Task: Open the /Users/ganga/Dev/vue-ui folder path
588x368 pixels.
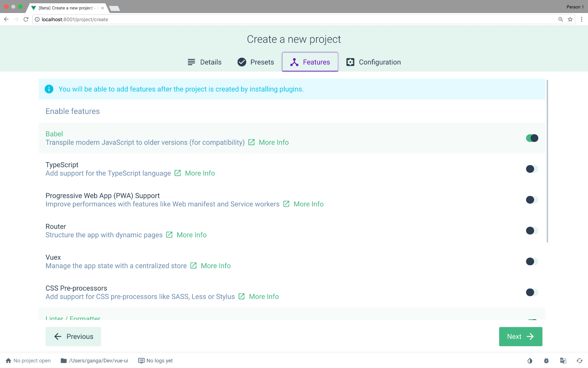Action: (x=94, y=361)
